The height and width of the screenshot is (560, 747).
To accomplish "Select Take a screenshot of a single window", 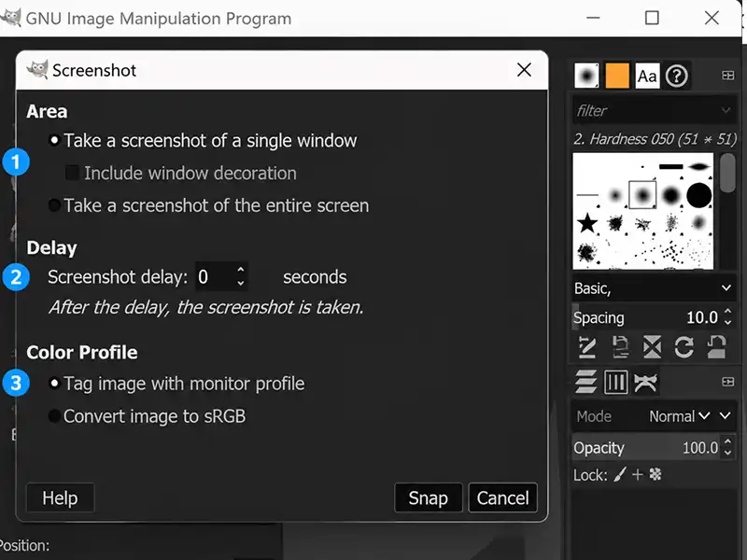I will tap(203, 141).
